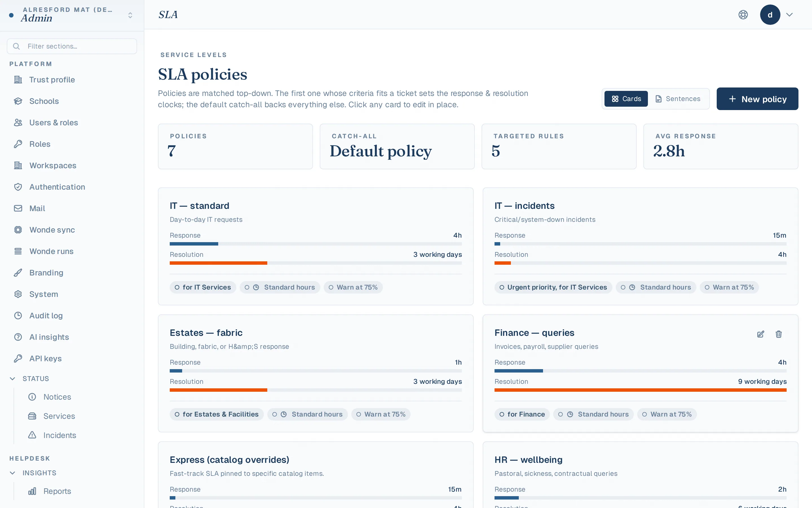This screenshot has height=508, width=812.
Task: Click the Trust profile building icon
Action: pos(18,80)
